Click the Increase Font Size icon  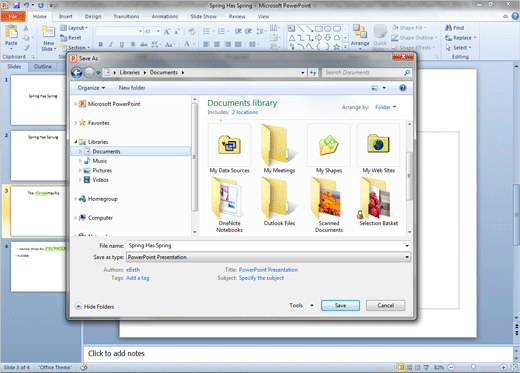click(x=167, y=31)
